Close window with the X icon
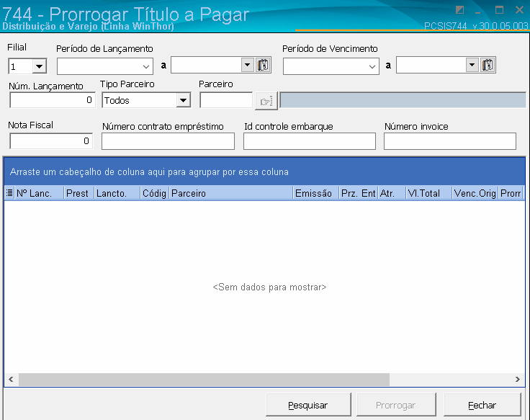530x420 pixels. (519, 10)
